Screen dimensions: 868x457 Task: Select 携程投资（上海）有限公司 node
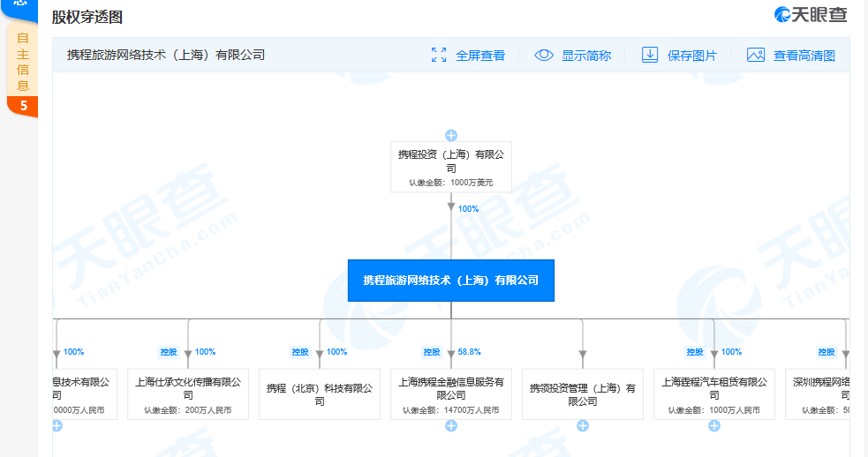coord(451,167)
